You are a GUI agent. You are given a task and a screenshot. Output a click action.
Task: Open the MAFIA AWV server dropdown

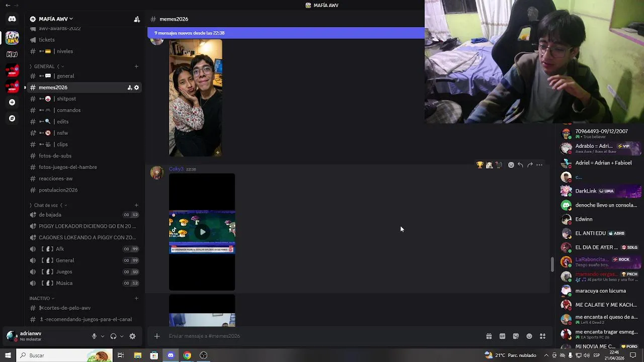[55, 19]
